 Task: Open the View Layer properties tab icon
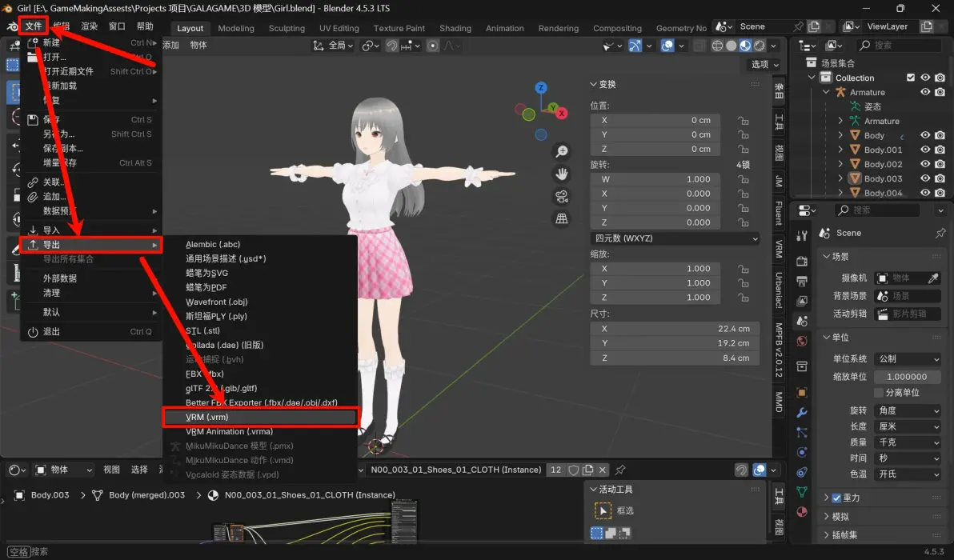(802, 301)
